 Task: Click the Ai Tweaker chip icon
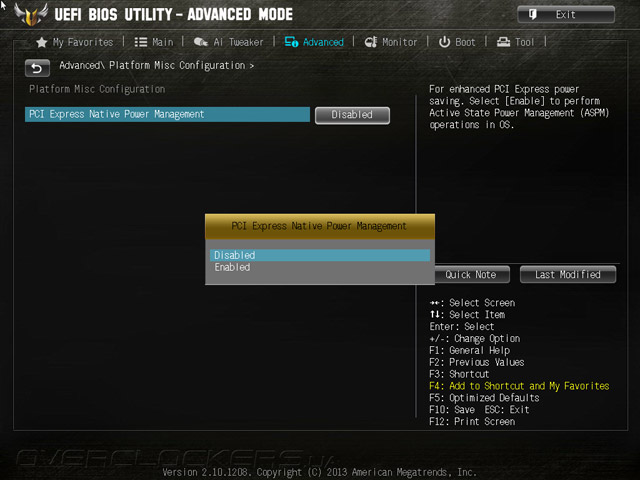pyautogui.click(x=200, y=42)
